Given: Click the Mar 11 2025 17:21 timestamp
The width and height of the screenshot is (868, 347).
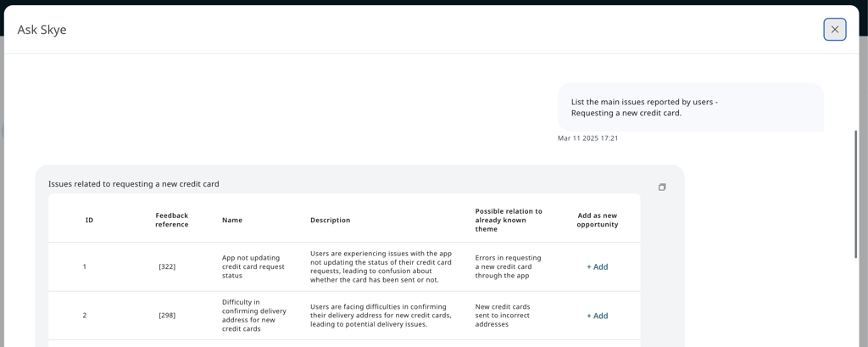Looking at the screenshot, I should [587, 138].
